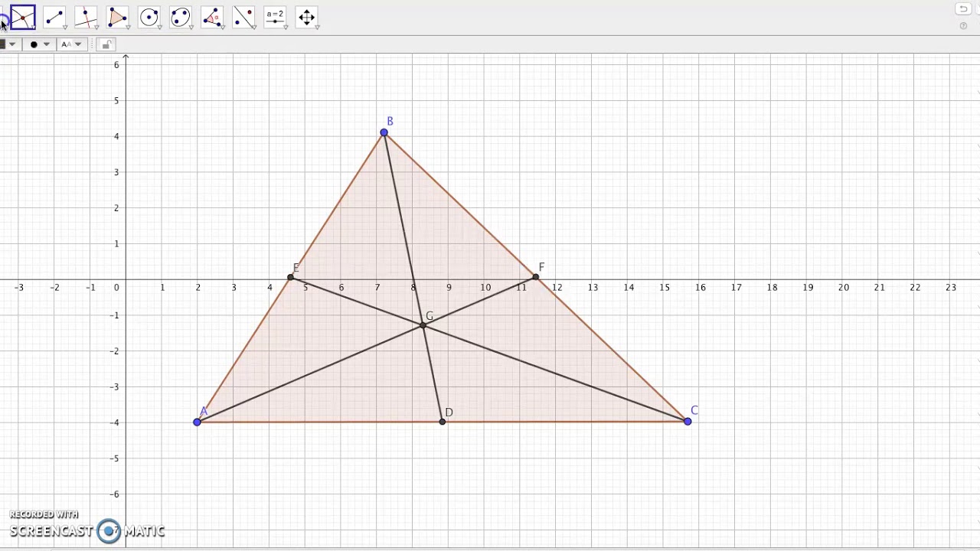Open the label text size dropdown
This screenshot has height=551, width=980.
[70, 44]
